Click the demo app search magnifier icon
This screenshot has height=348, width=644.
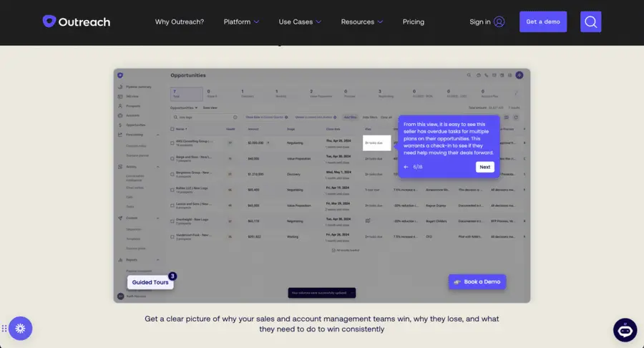[x=469, y=75]
